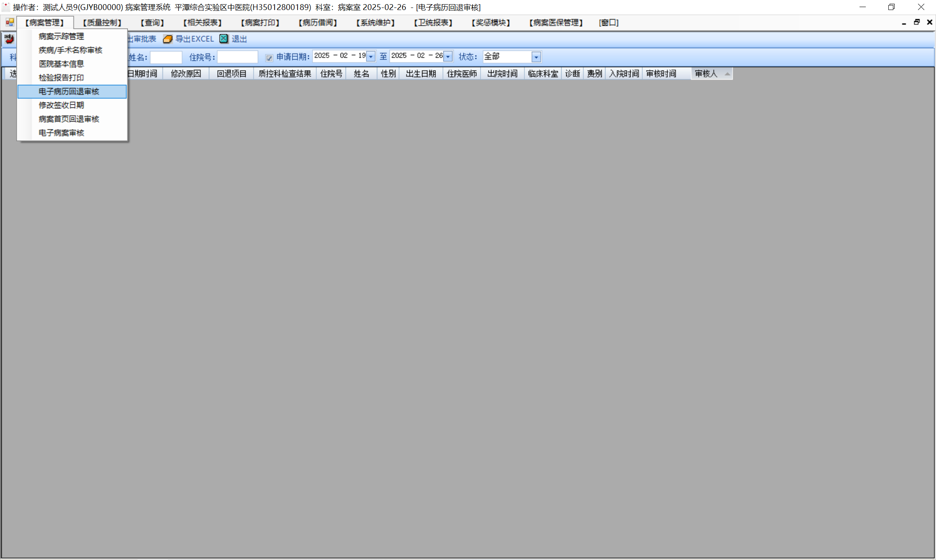Viewport: 936px width, 560px height.
Task: Click the 质控科检查结果 column header
Action: point(285,74)
